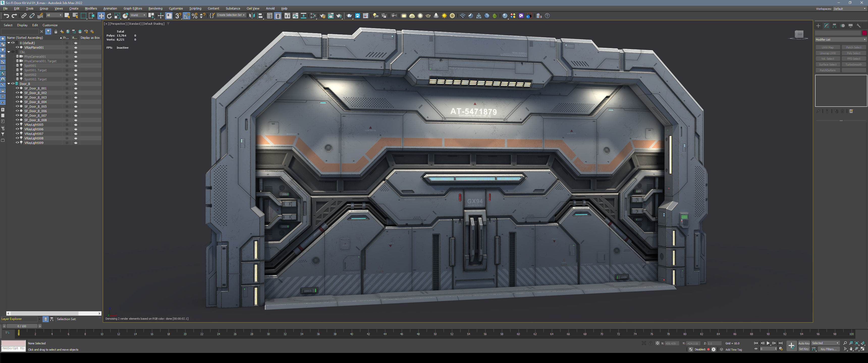
Task: Activate the Select and Rotate tool
Action: (109, 15)
